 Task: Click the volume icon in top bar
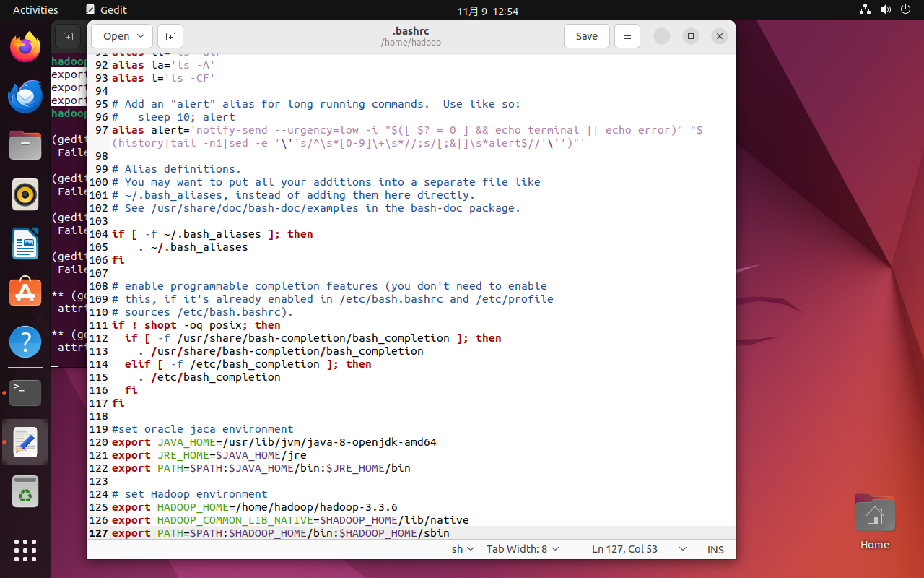point(886,10)
